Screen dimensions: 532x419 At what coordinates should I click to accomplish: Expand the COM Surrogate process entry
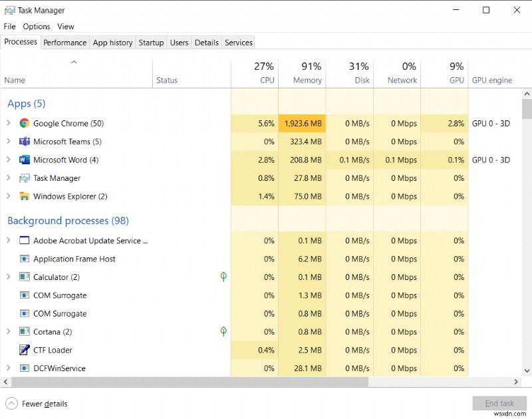pyautogui.click(x=9, y=295)
